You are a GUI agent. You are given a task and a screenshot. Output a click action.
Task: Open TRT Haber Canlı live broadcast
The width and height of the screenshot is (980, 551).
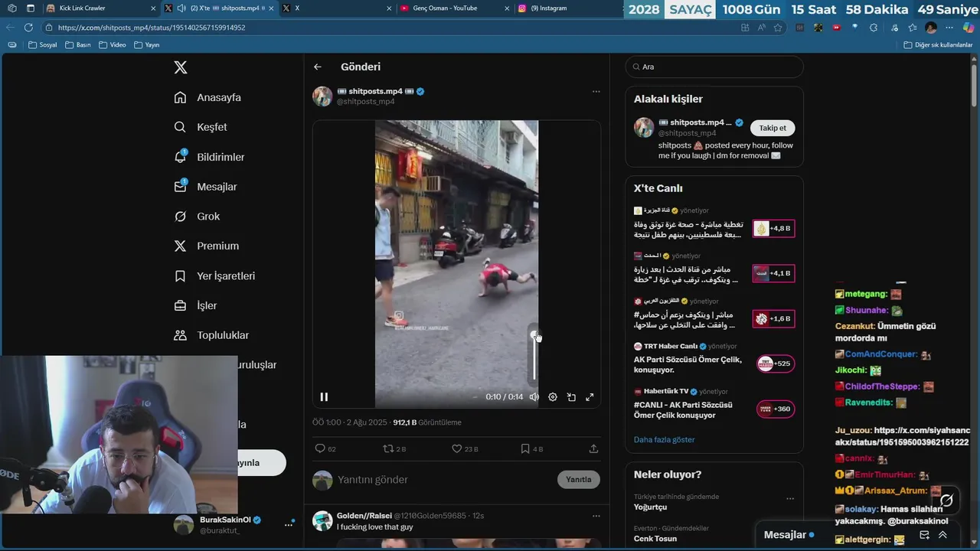(714, 359)
